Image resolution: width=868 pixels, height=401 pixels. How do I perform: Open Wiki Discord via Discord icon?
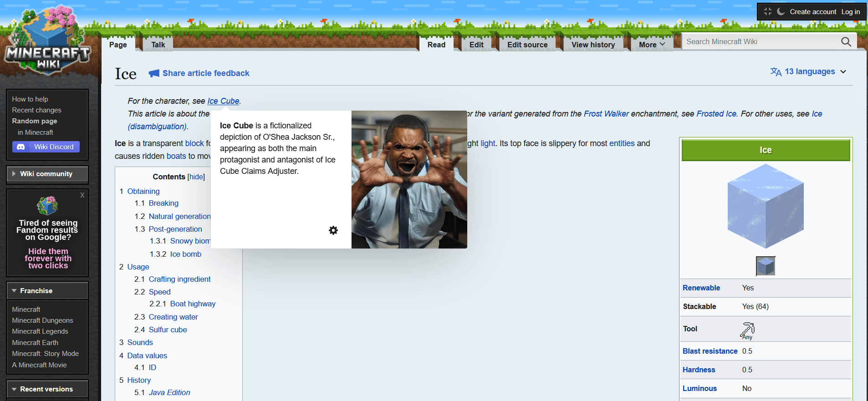pyautogui.click(x=21, y=147)
